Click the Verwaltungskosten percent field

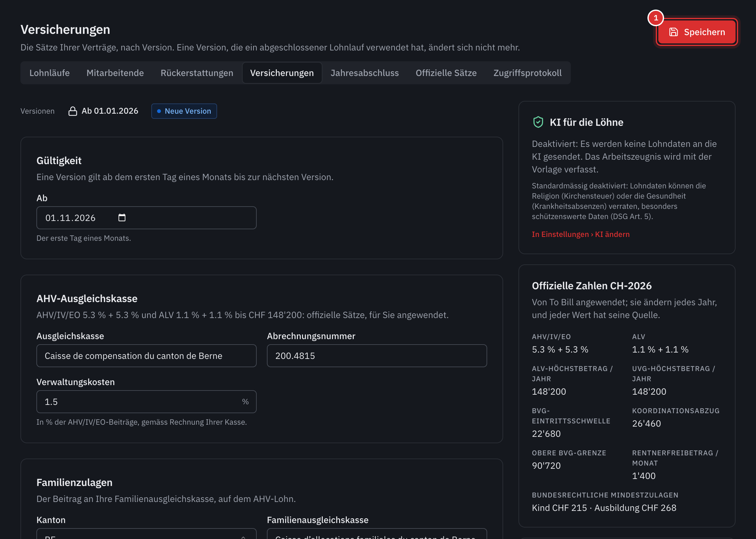(146, 402)
